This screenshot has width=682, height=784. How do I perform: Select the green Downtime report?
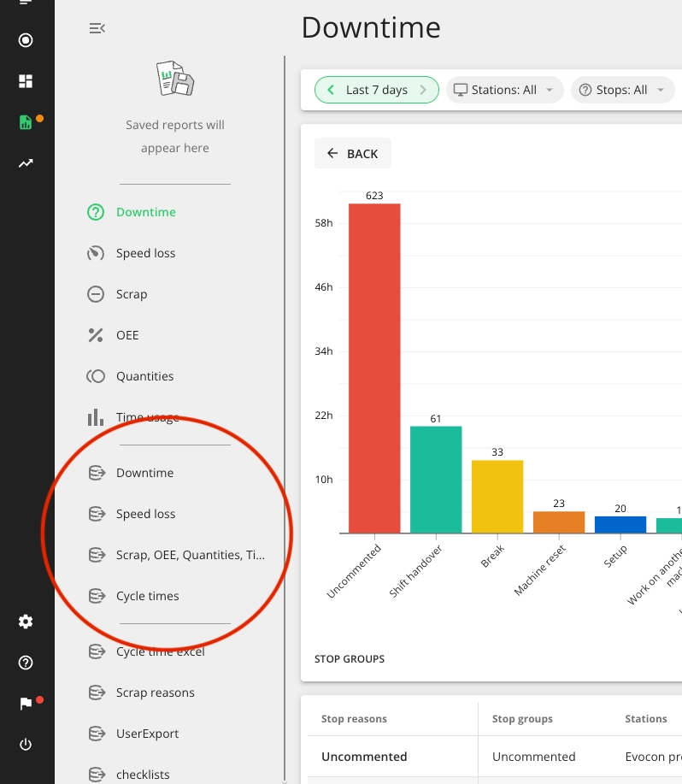tap(146, 212)
